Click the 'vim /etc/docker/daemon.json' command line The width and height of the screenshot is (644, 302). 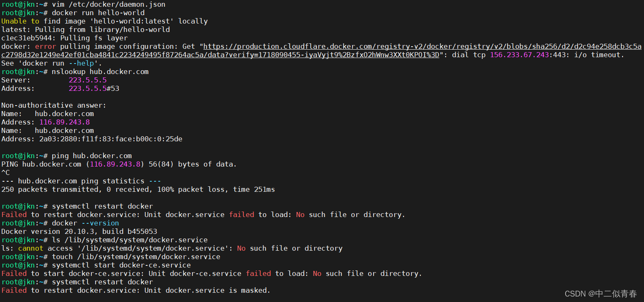(109, 5)
